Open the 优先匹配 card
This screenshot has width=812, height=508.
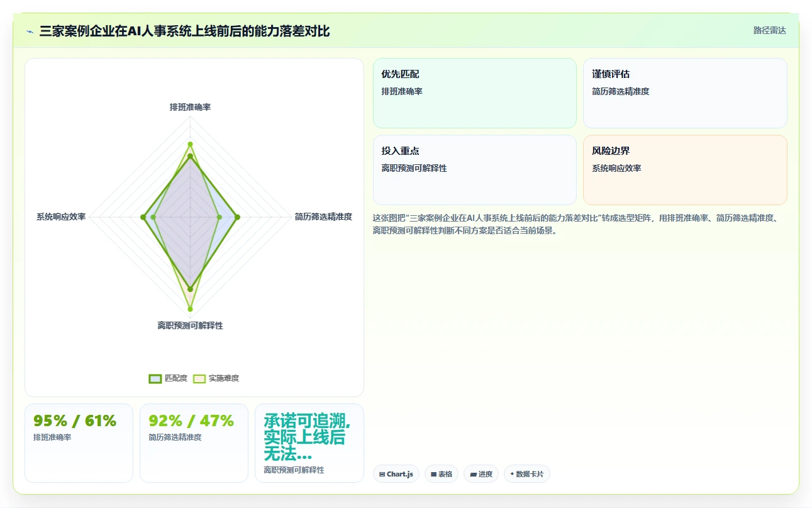[x=475, y=93]
